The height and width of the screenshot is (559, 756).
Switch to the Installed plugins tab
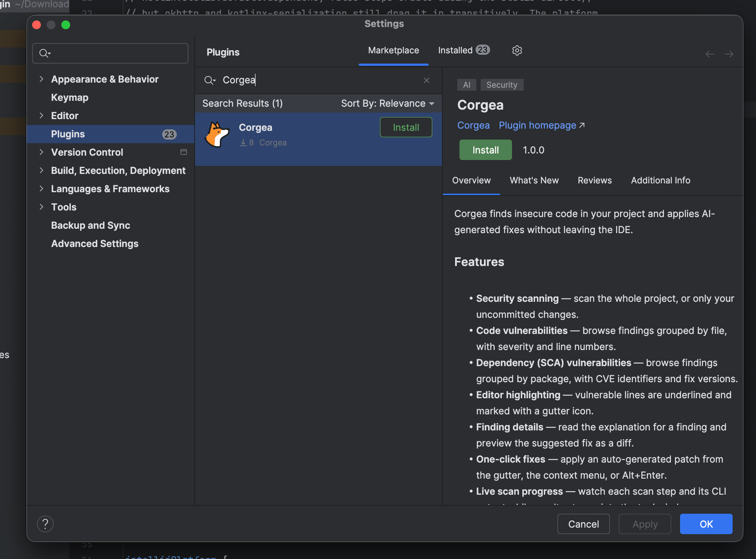[x=464, y=50]
